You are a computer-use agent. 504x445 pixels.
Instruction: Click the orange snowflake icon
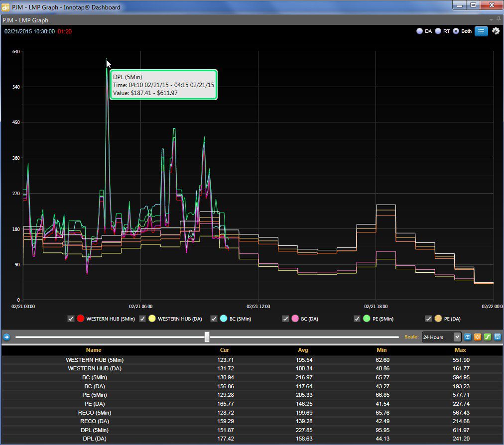(478, 336)
